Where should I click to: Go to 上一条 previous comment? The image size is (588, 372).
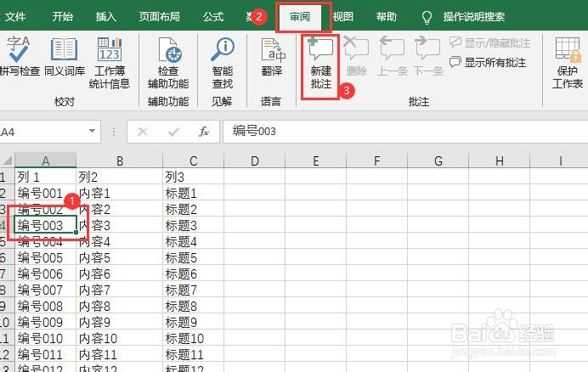tap(392, 56)
